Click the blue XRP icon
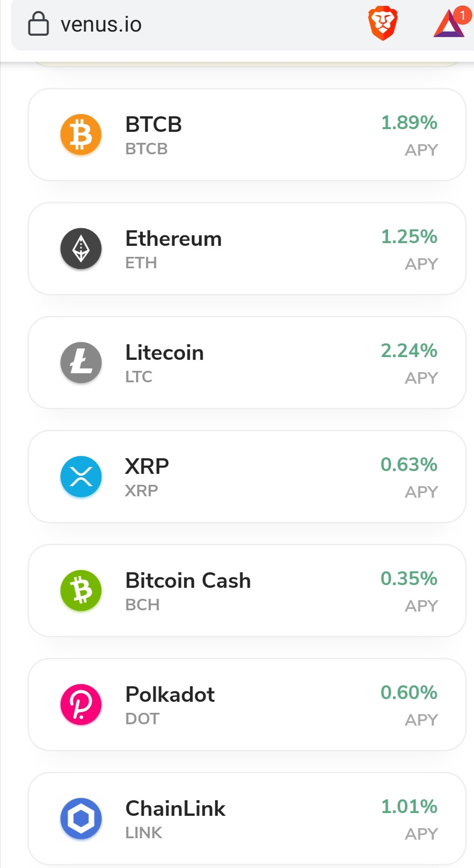 click(x=81, y=477)
